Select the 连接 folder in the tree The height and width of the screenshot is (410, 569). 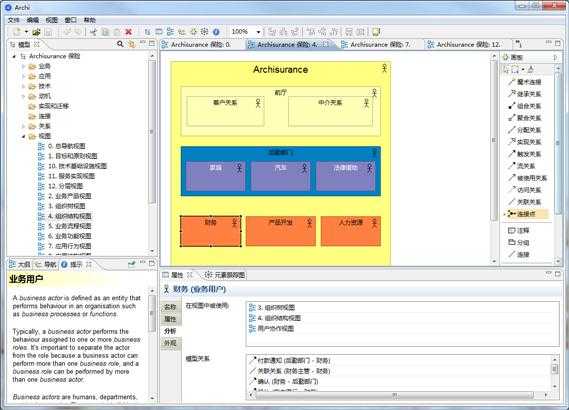(x=40, y=116)
